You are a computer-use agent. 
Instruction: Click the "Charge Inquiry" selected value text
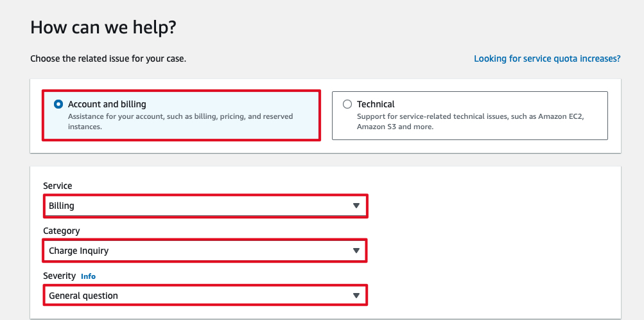tap(79, 251)
